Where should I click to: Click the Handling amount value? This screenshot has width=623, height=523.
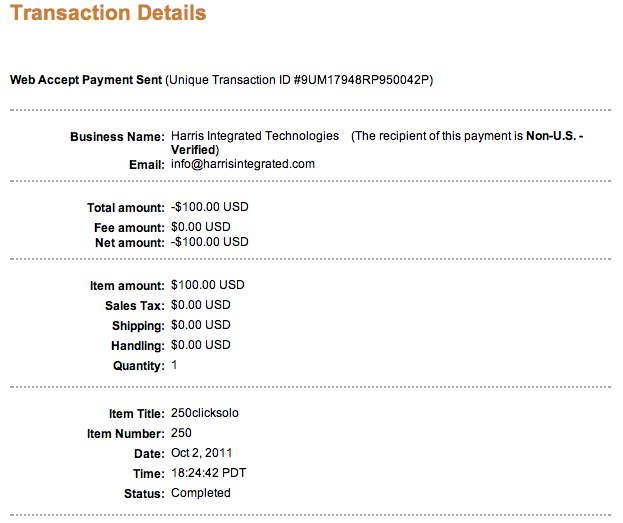(201, 345)
